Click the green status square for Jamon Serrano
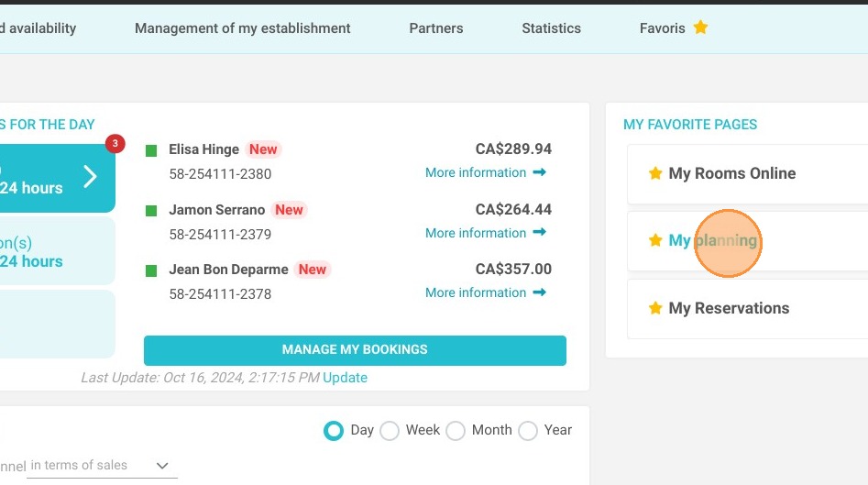This screenshot has height=485, width=868. 151,210
